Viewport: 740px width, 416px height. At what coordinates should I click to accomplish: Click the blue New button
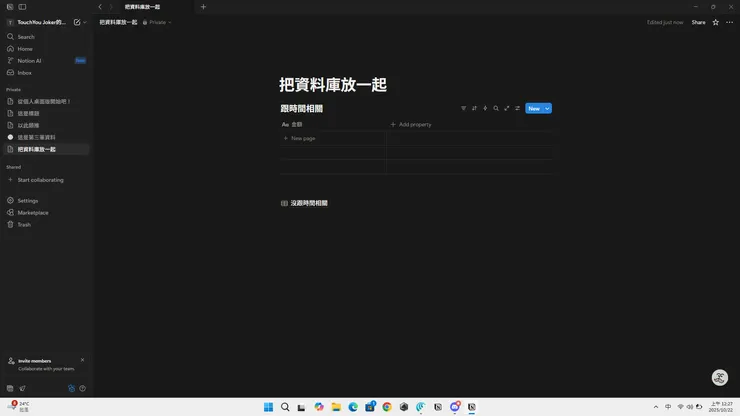(x=534, y=109)
